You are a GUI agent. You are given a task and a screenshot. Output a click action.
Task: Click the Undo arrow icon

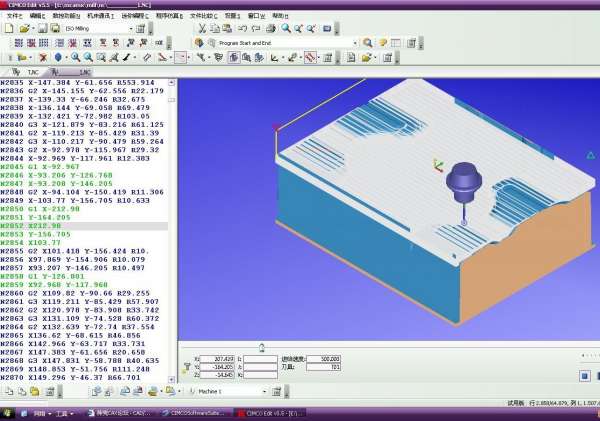[x=242, y=28]
